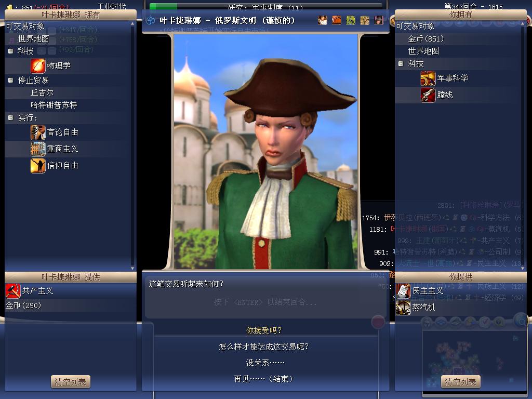Select the 军事科学 technology icon

(x=428, y=78)
